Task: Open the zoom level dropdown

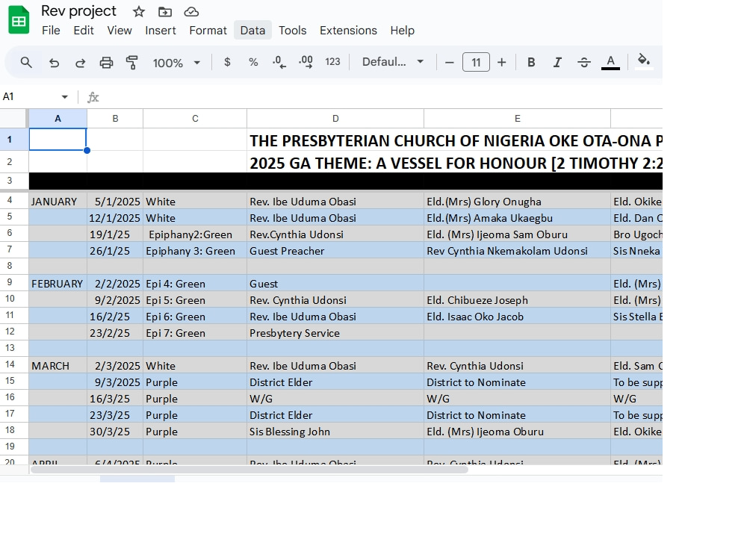Action: click(176, 63)
